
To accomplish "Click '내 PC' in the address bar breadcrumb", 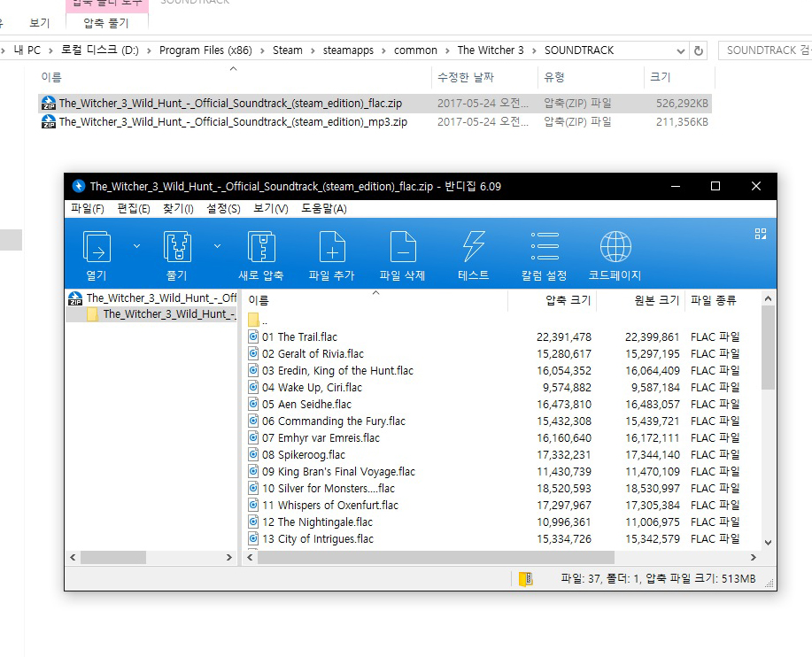I will [x=27, y=50].
